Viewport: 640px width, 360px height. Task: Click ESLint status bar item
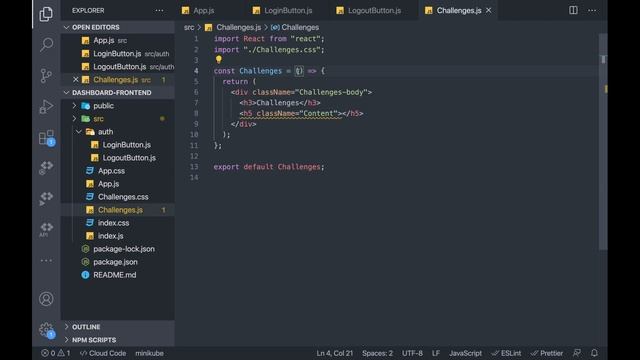click(x=506, y=353)
